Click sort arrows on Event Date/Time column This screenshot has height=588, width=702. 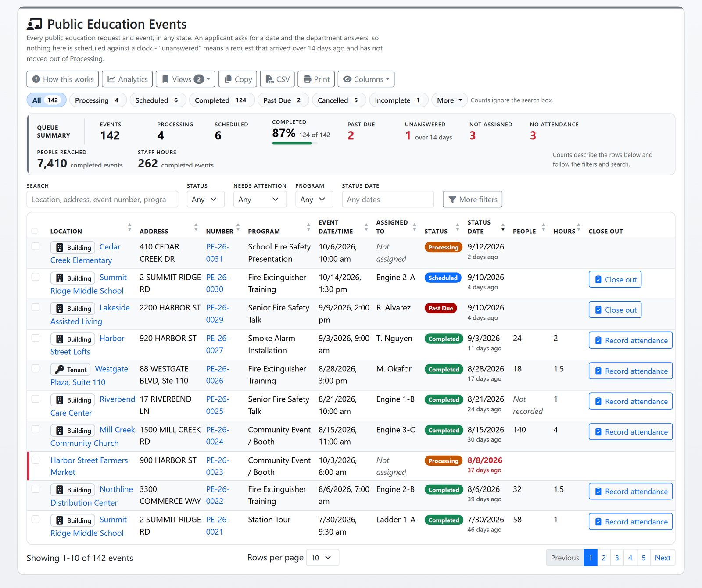[366, 227]
